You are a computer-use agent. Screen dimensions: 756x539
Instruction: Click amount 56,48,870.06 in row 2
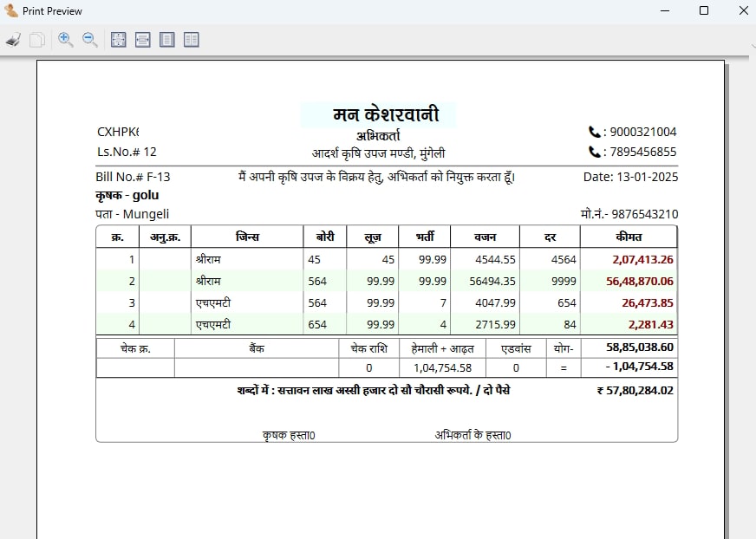coord(639,281)
